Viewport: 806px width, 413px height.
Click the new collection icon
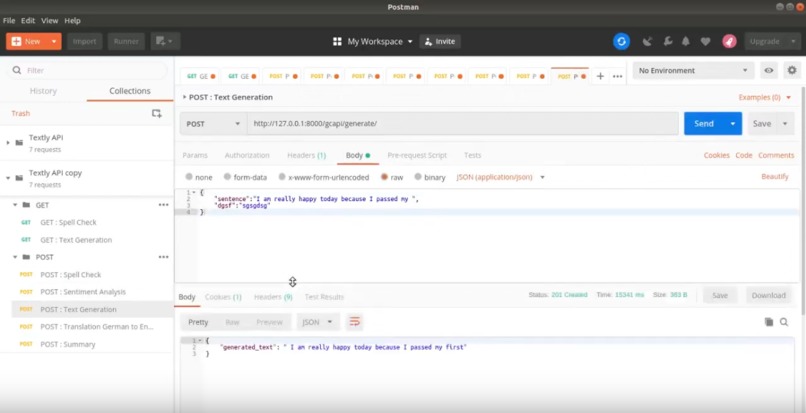click(x=157, y=113)
